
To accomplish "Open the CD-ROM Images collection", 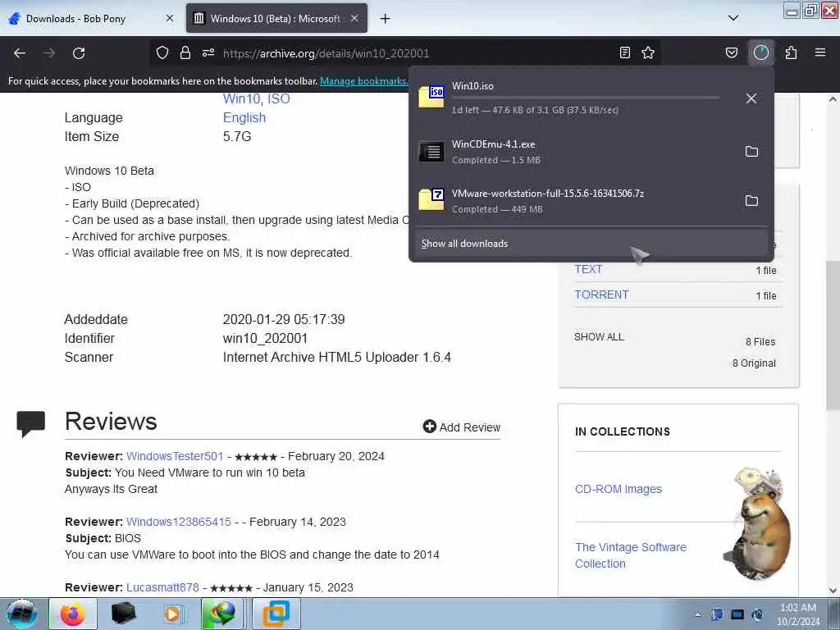I will pyautogui.click(x=619, y=489).
